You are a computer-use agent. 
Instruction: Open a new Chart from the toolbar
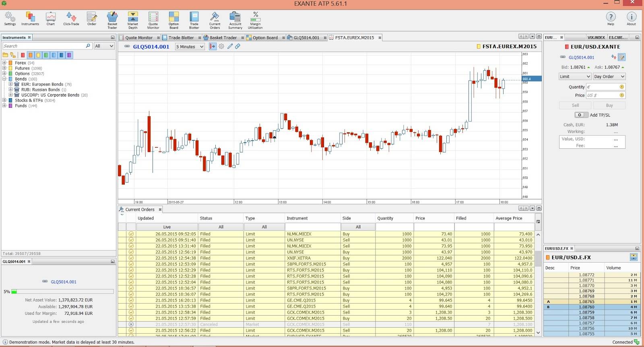pyautogui.click(x=51, y=18)
